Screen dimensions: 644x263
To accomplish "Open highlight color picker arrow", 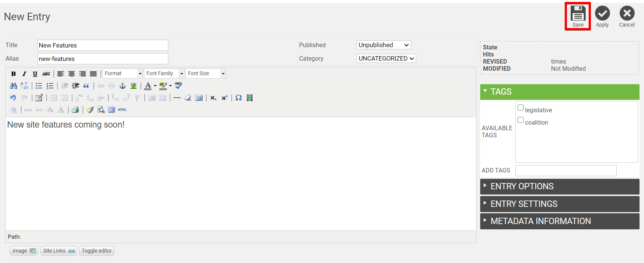I will [171, 86].
